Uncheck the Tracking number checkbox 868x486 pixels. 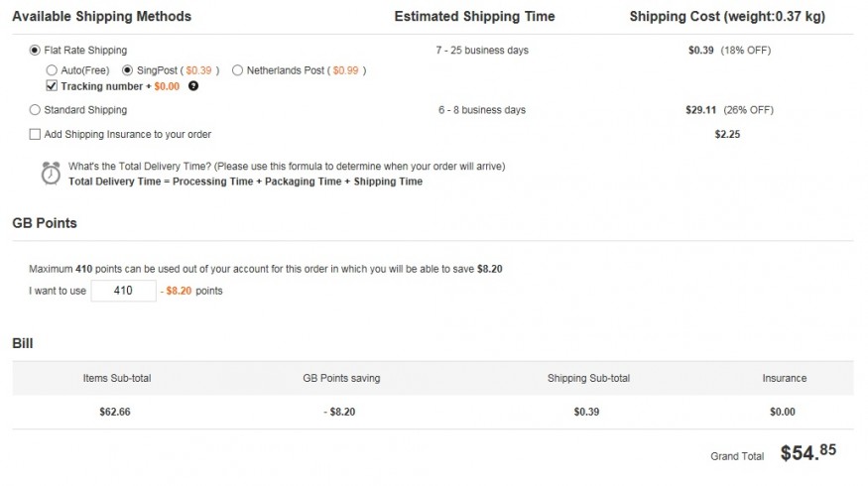52,86
